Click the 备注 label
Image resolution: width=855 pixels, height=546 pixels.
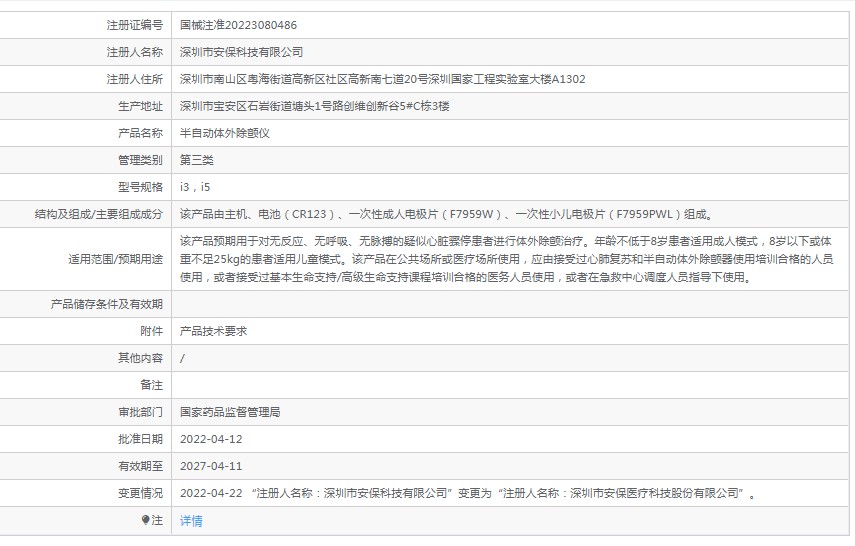point(151,385)
